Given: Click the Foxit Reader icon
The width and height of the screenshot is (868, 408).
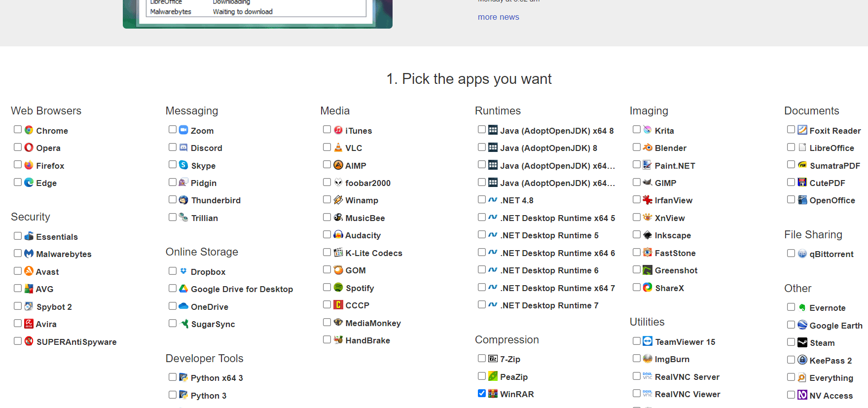Looking at the screenshot, I should point(802,130).
